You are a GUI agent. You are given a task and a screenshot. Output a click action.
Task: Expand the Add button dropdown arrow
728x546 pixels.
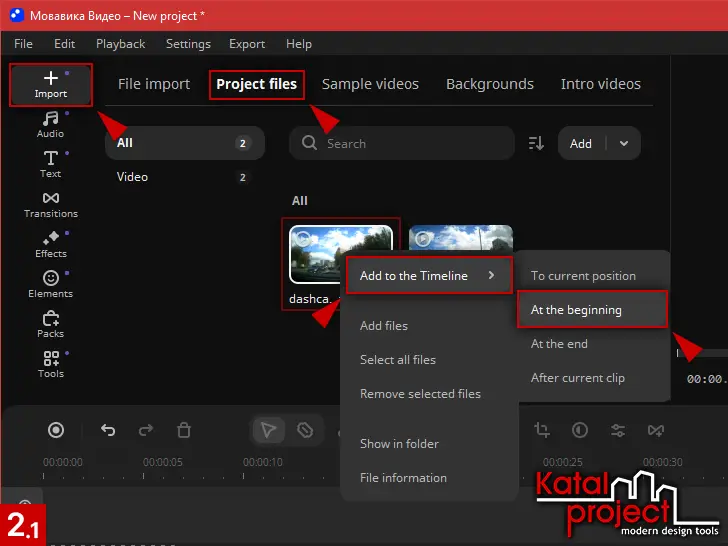tap(625, 143)
